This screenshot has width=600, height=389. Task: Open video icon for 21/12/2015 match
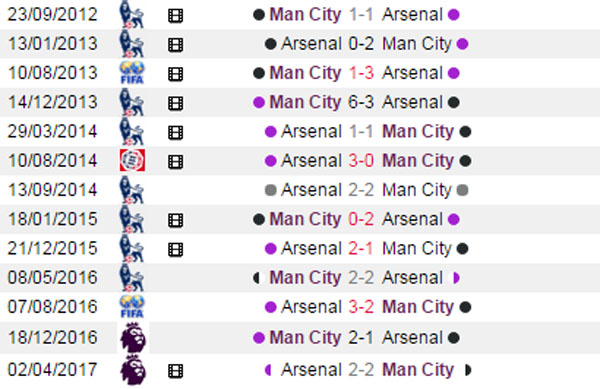tap(175, 249)
